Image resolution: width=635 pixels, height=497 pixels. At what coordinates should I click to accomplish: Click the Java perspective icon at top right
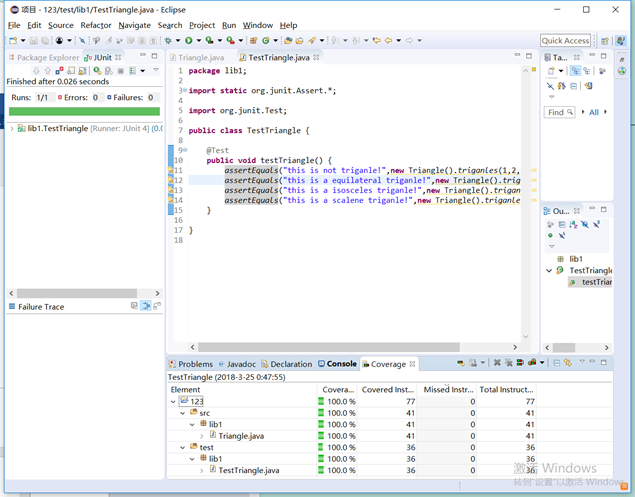pyautogui.click(x=621, y=41)
